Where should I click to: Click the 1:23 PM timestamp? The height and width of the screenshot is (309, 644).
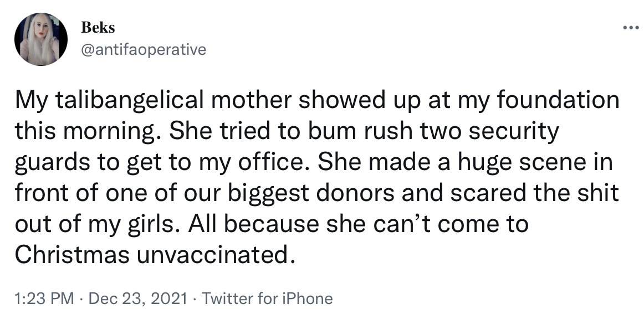(44, 298)
